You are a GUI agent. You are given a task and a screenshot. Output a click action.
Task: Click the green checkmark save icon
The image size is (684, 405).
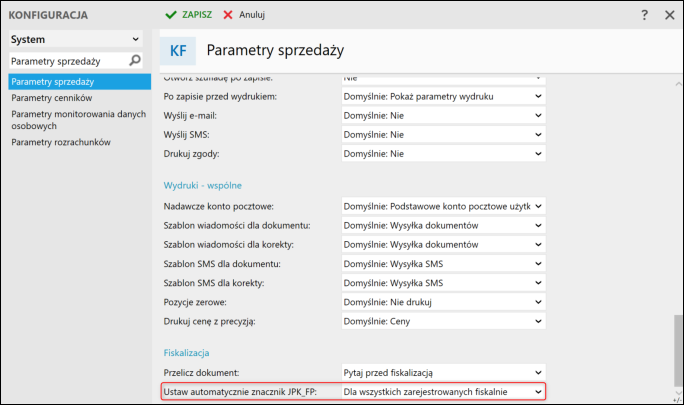pos(170,15)
